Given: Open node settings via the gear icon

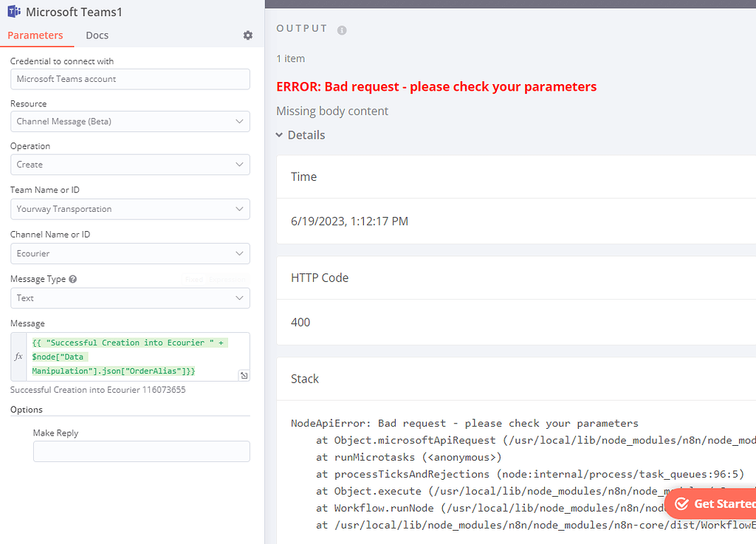Looking at the screenshot, I should click(x=247, y=35).
